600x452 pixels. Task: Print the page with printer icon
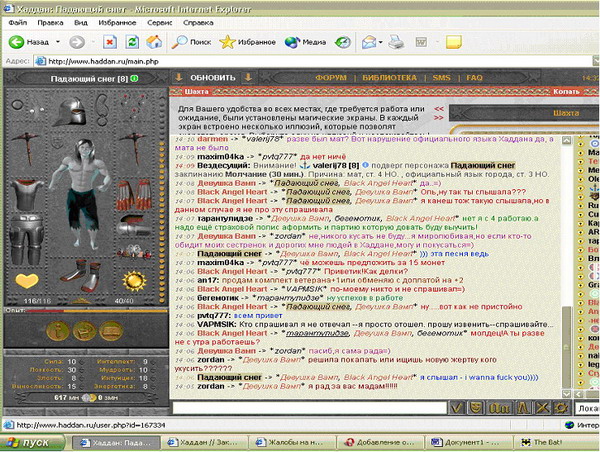(396, 42)
